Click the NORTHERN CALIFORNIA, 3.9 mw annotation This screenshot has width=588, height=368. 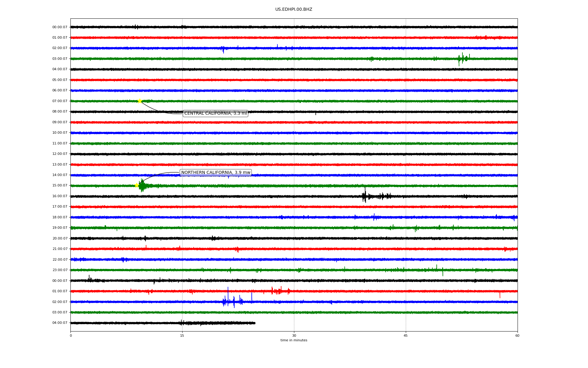216,173
